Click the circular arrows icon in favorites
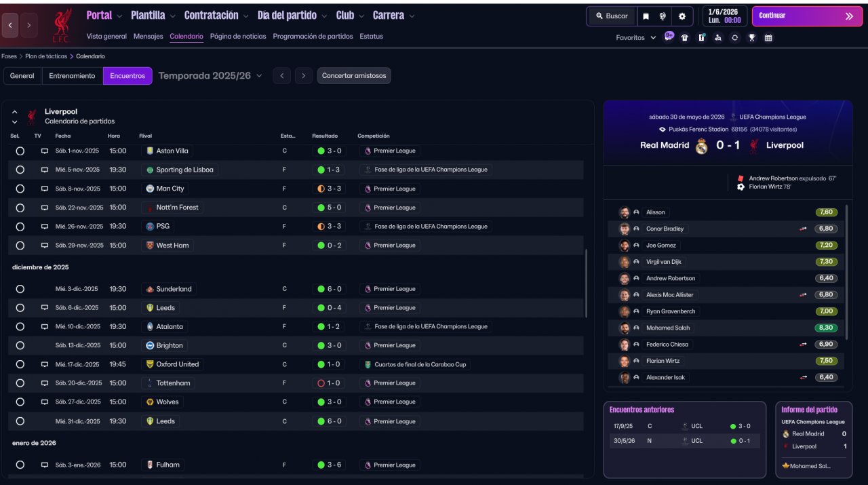Image resolution: width=868 pixels, height=485 pixels. (734, 38)
